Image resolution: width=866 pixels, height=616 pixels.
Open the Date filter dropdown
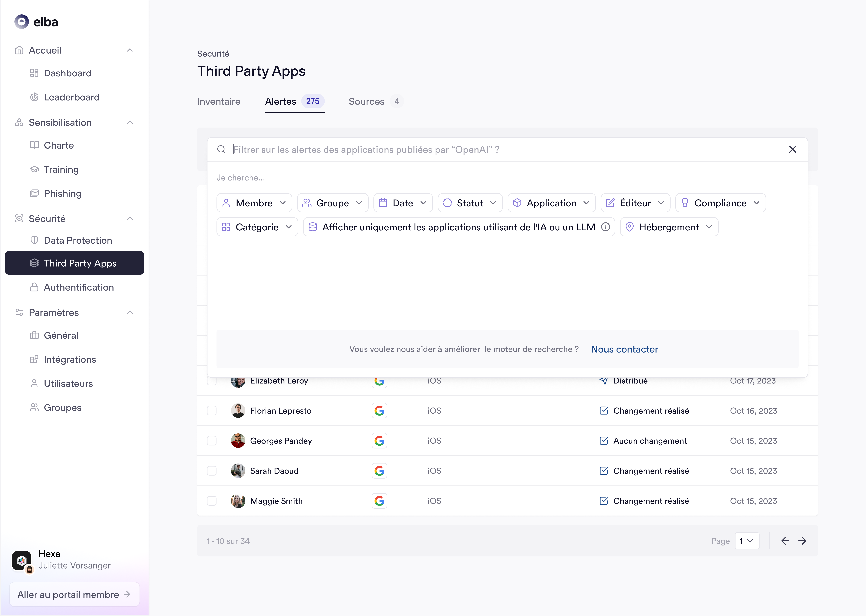403,203
